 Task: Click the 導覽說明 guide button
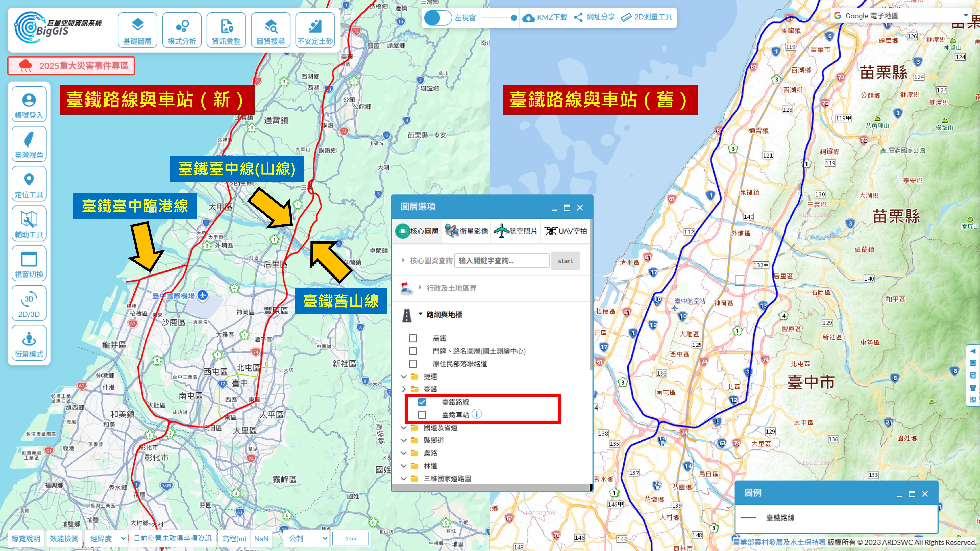(26, 539)
